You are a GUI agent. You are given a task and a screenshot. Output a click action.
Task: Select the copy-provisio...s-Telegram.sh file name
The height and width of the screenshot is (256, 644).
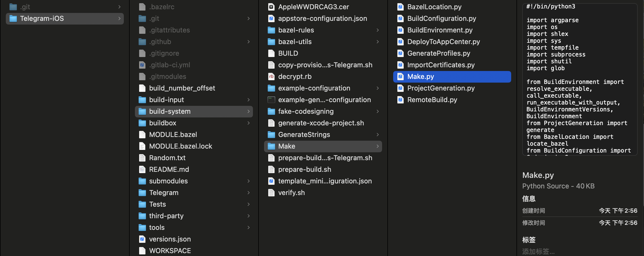(325, 65)
